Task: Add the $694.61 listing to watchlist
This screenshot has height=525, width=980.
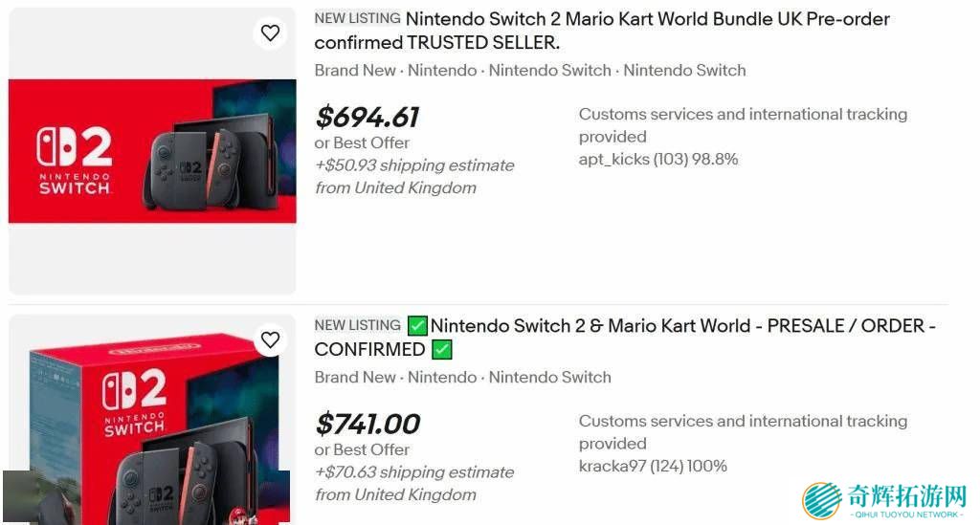Action: tap(271, 33)
